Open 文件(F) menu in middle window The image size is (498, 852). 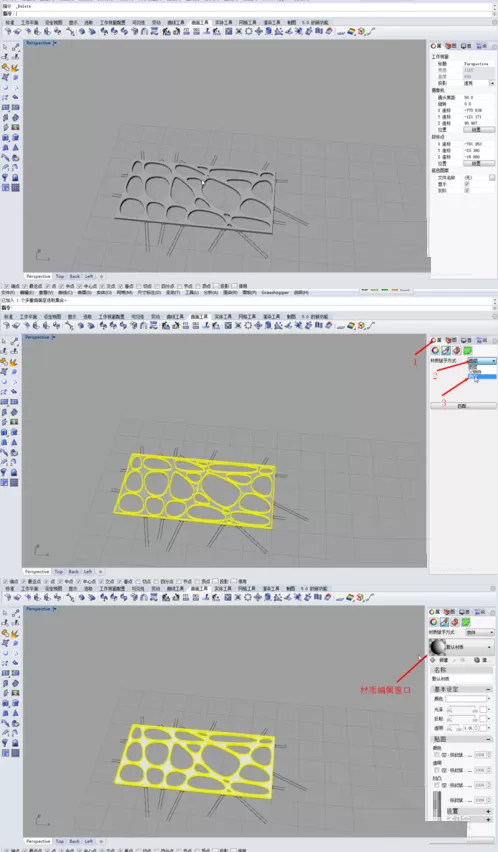[8, 292]
